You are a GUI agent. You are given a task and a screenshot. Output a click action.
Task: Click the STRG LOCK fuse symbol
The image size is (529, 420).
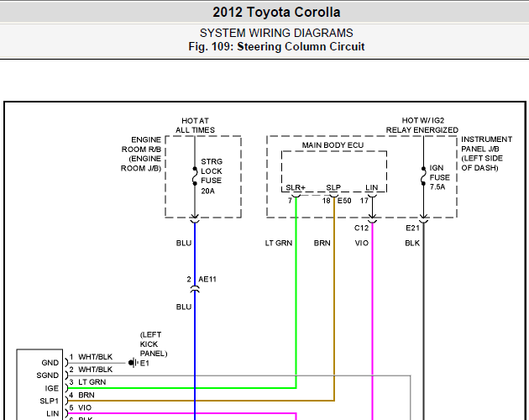pyautogui.click(x=195, y=176)
